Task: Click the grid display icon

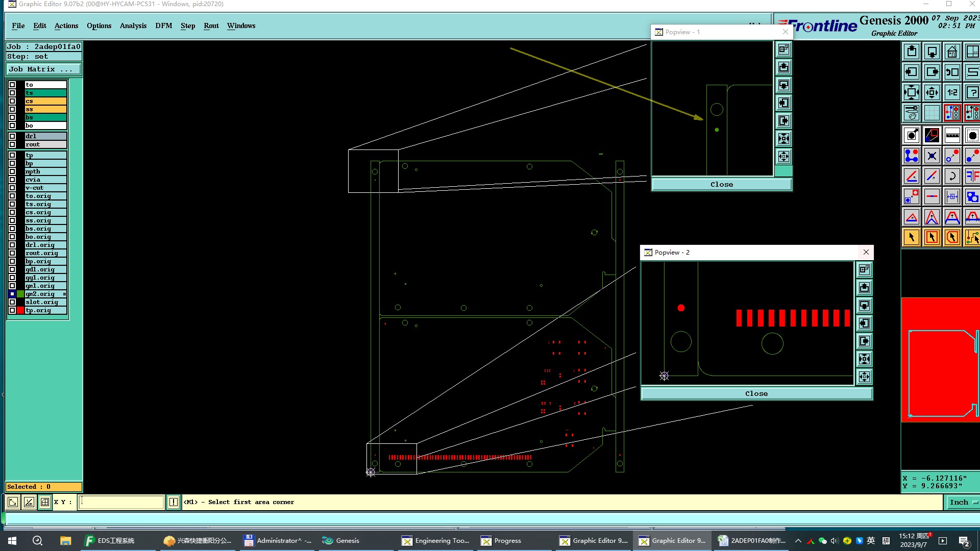Action: click(932, 113)
